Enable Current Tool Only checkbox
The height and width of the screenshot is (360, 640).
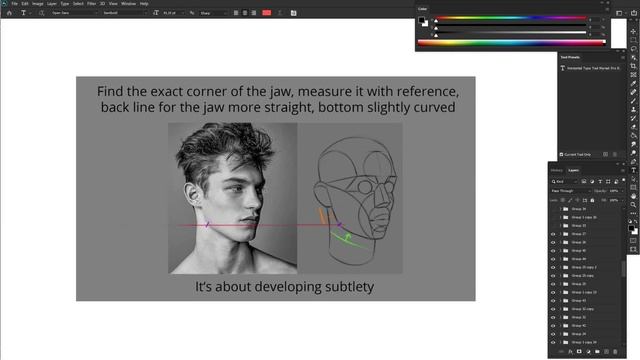point(562,155)
